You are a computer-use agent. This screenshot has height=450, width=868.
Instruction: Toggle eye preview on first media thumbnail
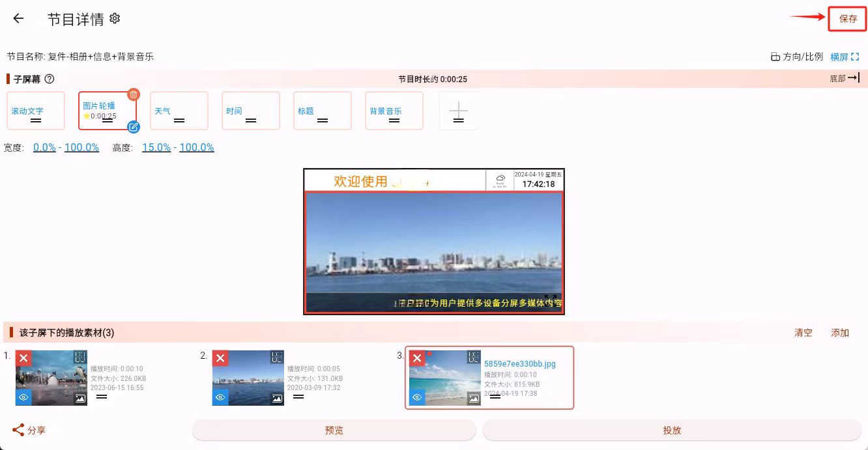24,397
